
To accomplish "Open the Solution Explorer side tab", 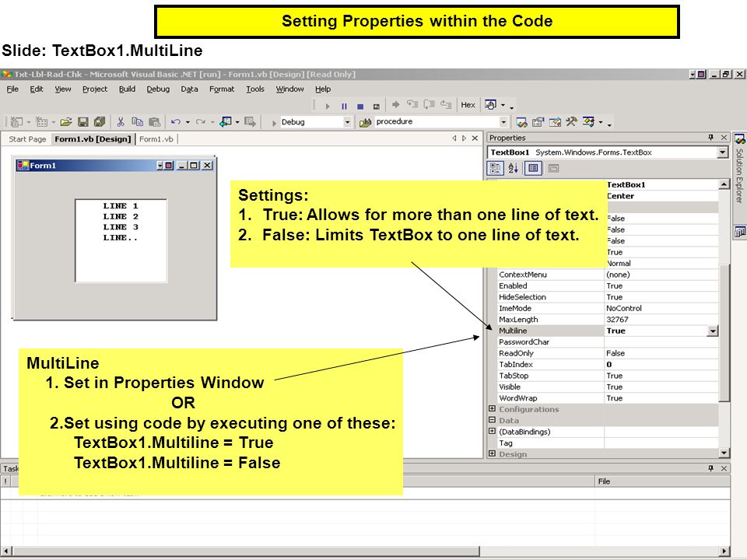I will [x=739, y=169].
